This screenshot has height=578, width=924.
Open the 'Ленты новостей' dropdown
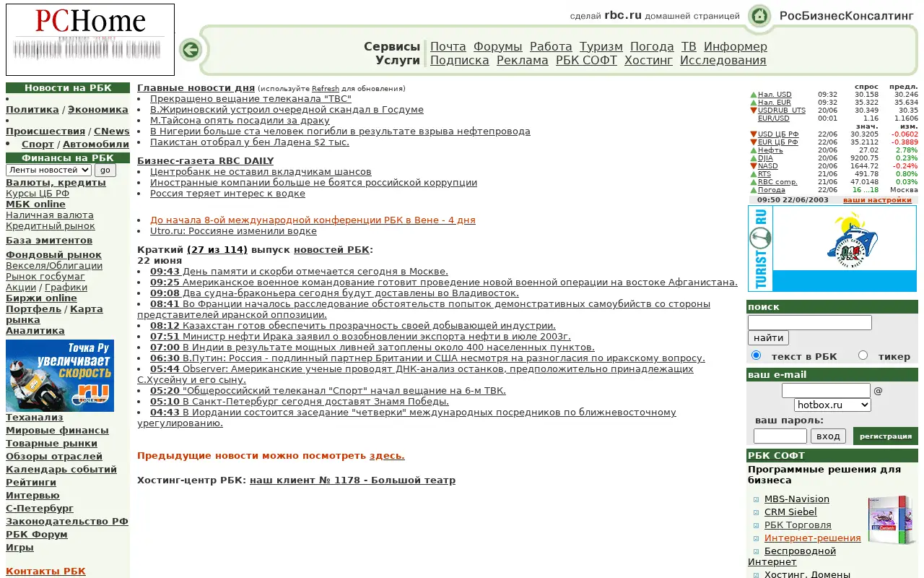coord(49,170)
